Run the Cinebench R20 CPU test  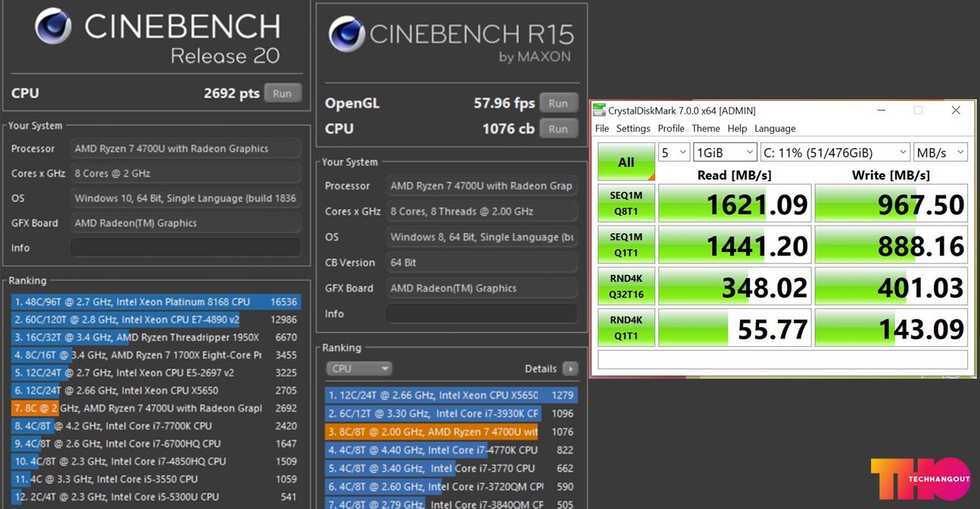[x=282, y=93]
